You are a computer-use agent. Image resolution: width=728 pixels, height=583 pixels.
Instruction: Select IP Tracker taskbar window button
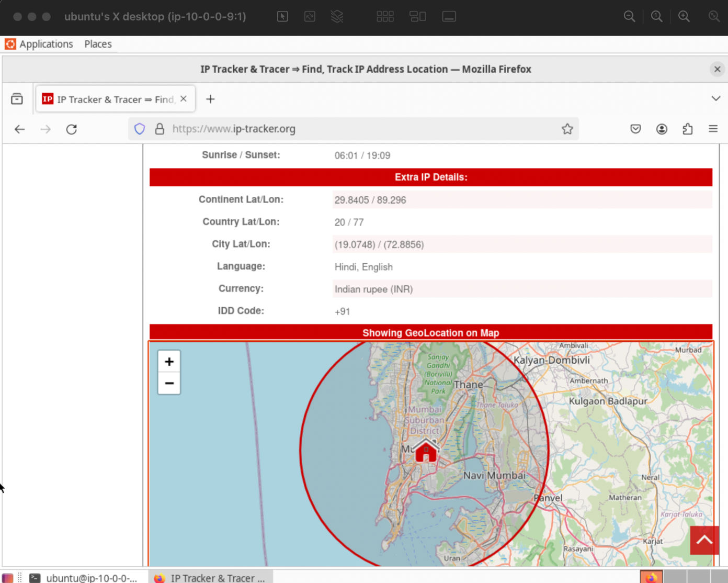pos(210,578)
